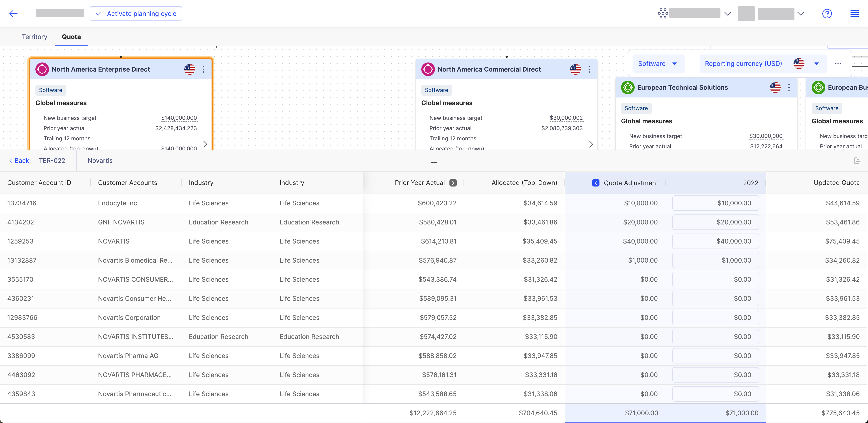Open the user account dropdown chevron
This screenshot has height=423, width=868.
[801, 13]
